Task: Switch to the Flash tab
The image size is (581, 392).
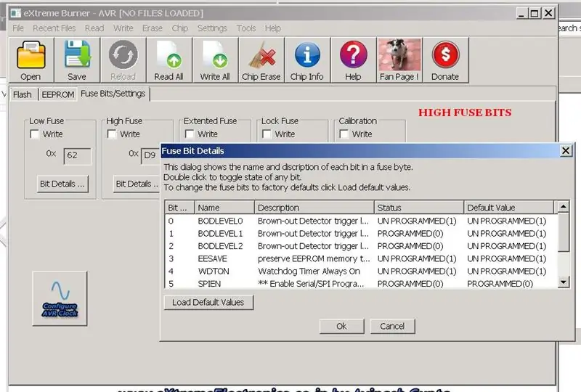Action: click(x=23, y=95)
